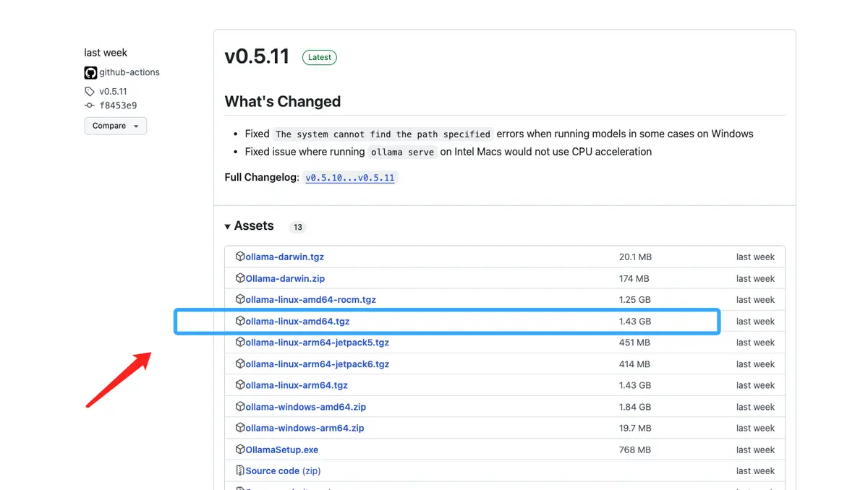The image size is (868, 490).
Task: Click package icon next to ollama-linux-arm64-jetpack6.tgz
Action: coord(240,364)
